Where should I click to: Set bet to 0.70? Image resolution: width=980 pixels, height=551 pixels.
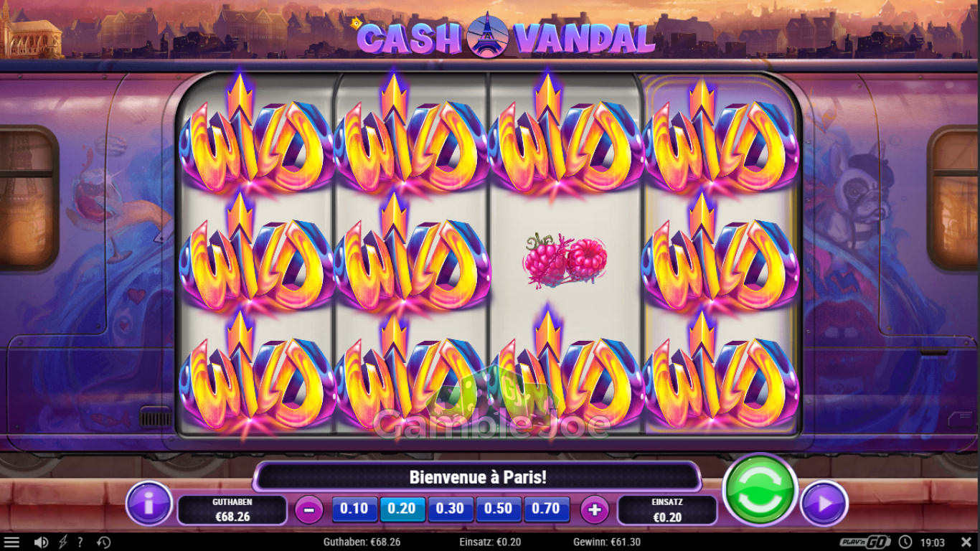547,509
